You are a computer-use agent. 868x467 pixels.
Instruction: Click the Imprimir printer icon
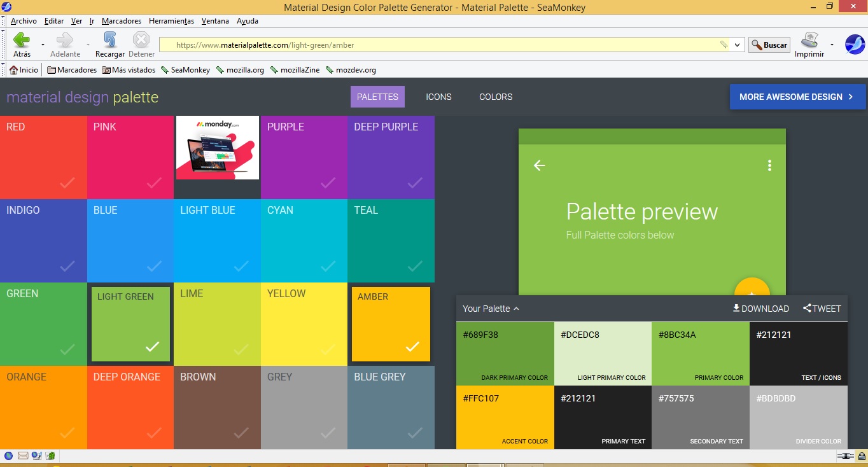[x=809, y=41]
